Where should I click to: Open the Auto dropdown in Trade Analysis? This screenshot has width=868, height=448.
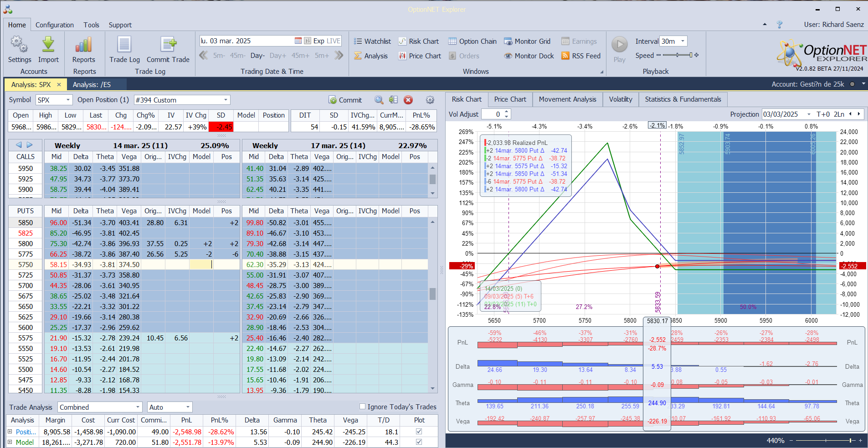(188, 407)
